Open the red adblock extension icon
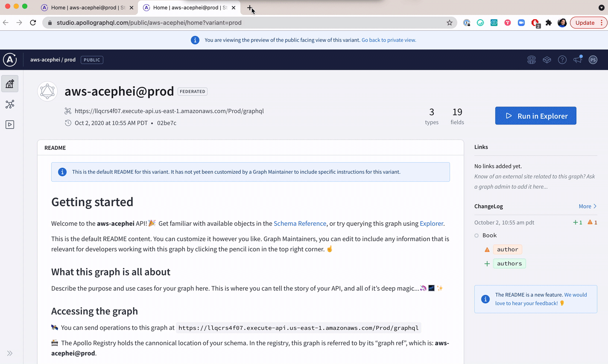 (x=535, y=23)
